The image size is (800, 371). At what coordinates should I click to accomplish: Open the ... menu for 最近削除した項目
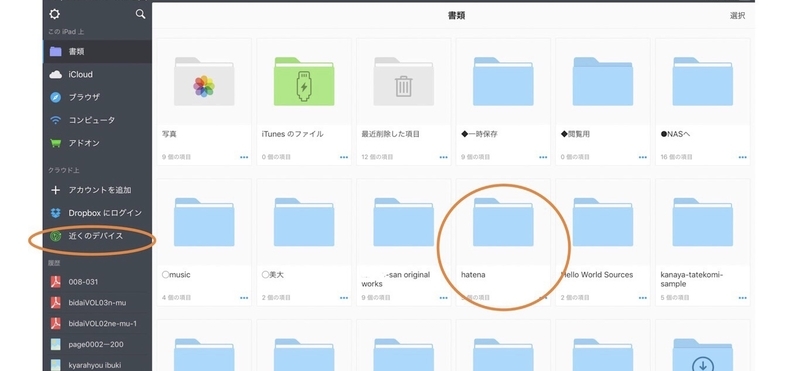pos(443,157)
